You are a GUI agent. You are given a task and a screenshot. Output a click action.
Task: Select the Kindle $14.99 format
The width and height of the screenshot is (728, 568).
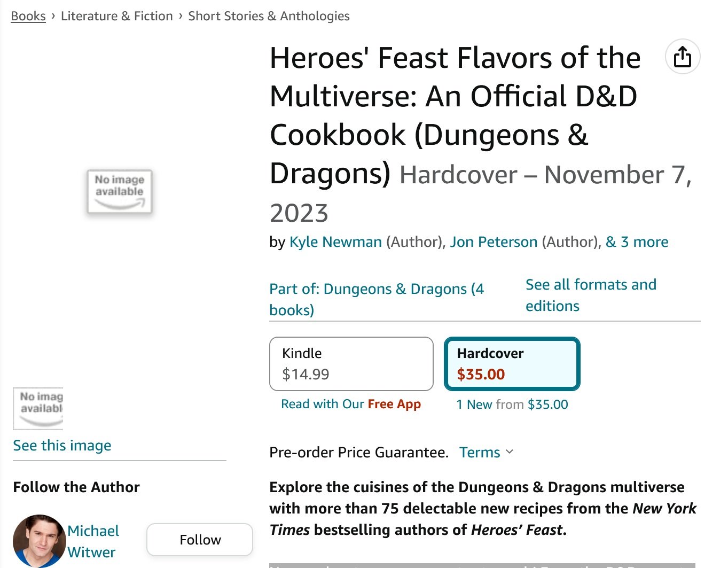351,364
